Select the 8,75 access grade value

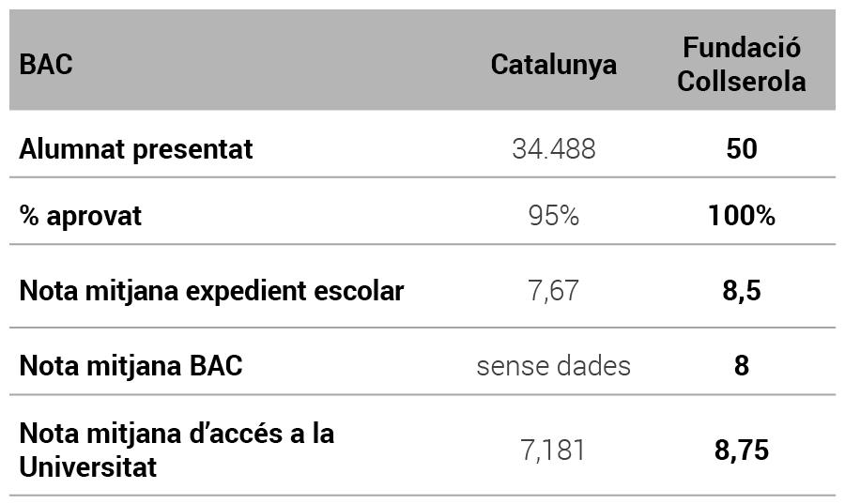click(x=741, y=450)
